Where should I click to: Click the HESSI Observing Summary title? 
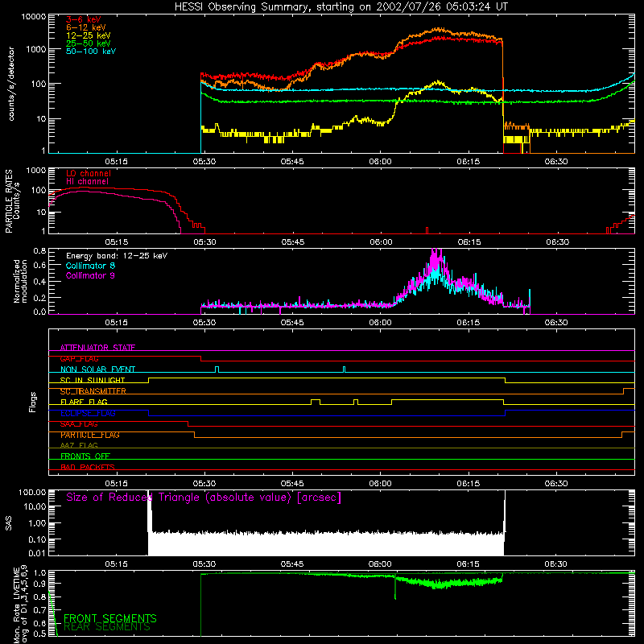click(341, 7)
